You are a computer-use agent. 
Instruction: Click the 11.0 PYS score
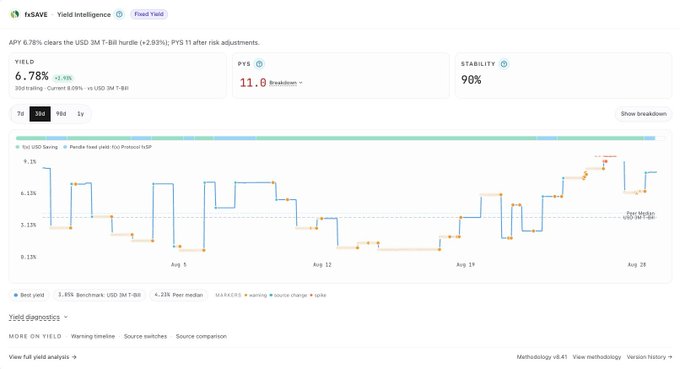coord(253,82)
